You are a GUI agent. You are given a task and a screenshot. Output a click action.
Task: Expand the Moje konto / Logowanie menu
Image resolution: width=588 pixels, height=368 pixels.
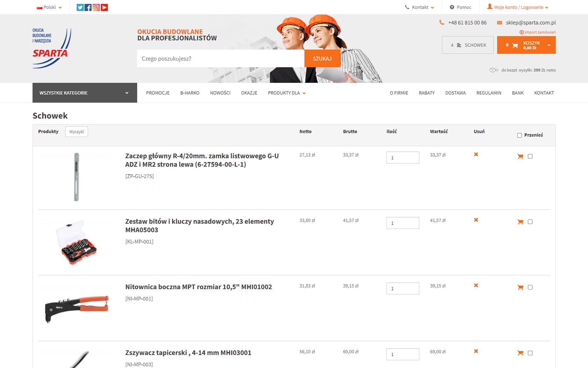click(x=518, y=7)
